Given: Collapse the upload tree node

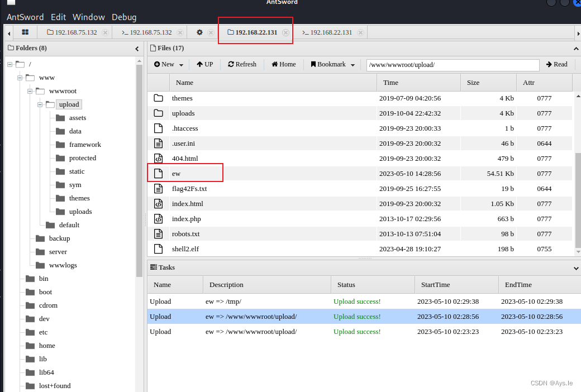Looking at the screenshot, I should pyautogui.click(x=40, y=104).
